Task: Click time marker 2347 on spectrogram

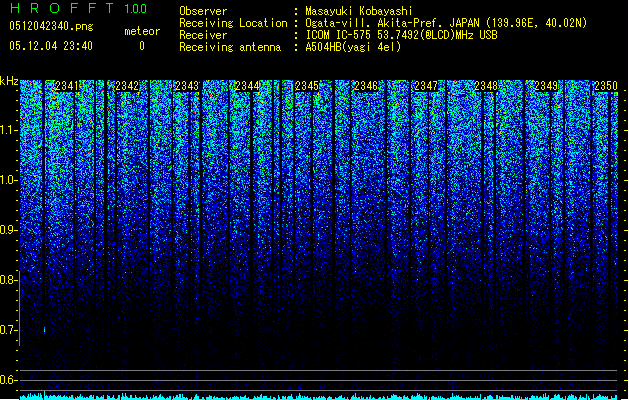Action: click(x=426, y=86)
